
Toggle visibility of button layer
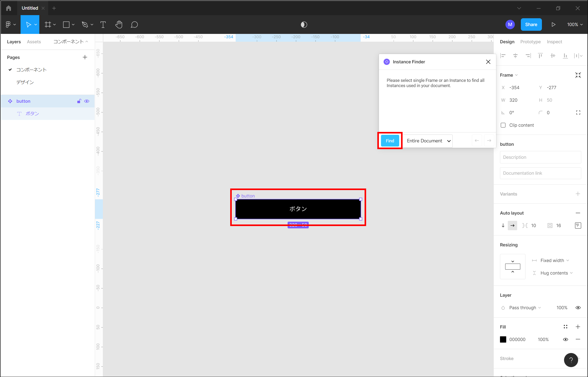point(87,101)
